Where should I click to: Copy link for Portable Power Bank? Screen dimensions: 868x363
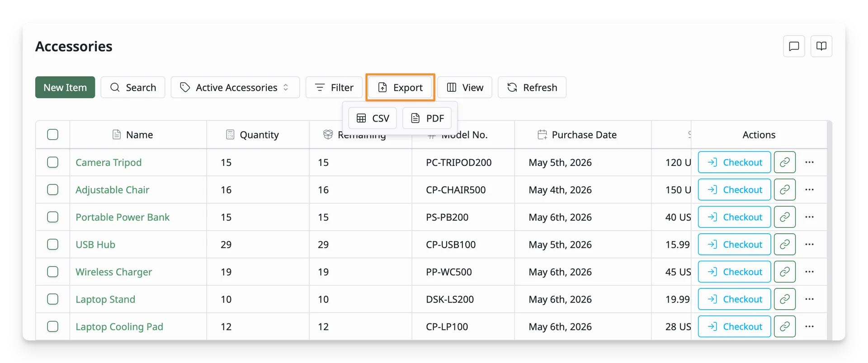click(785, 217)
